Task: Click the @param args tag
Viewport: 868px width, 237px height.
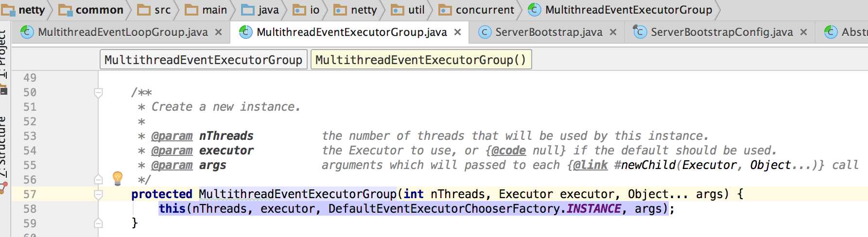Action: point(172,165)
